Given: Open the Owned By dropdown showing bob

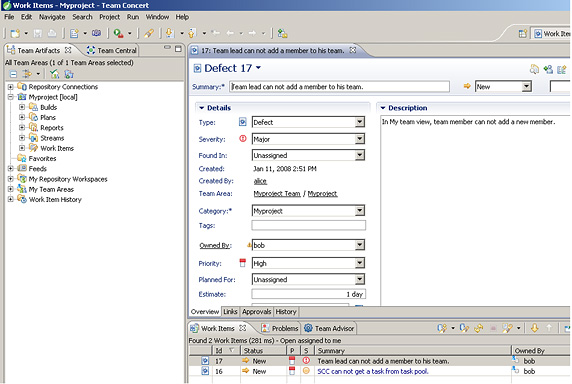Looking at the screenshot, I should (360, 245).
